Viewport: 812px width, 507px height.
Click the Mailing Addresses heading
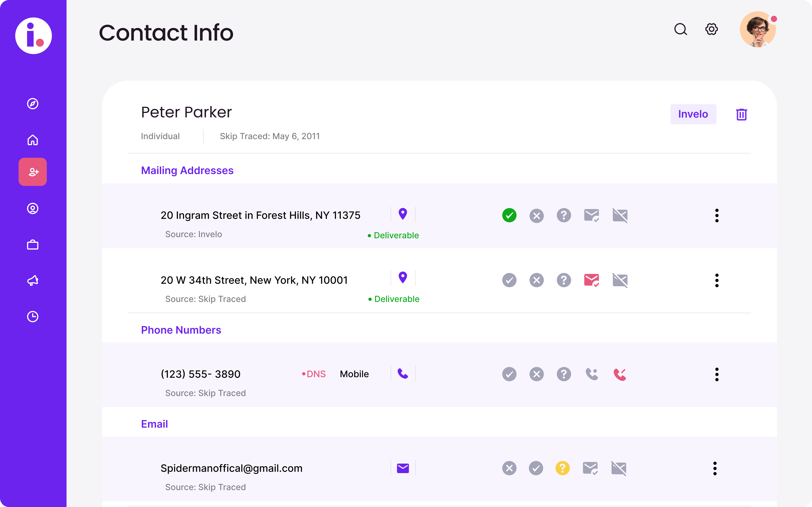pos(187,170)
